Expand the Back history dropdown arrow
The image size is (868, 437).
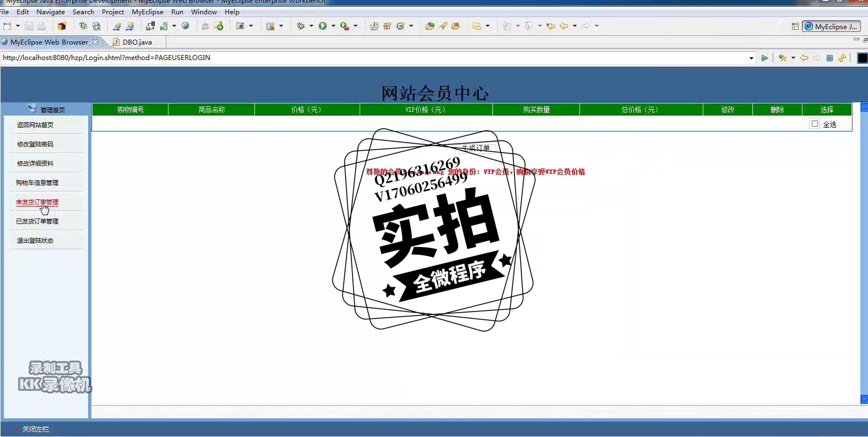(x=574, y=26)
